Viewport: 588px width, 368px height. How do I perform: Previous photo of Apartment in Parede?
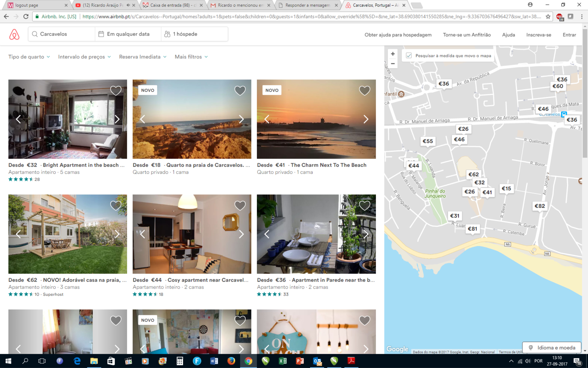pos(267,234)
